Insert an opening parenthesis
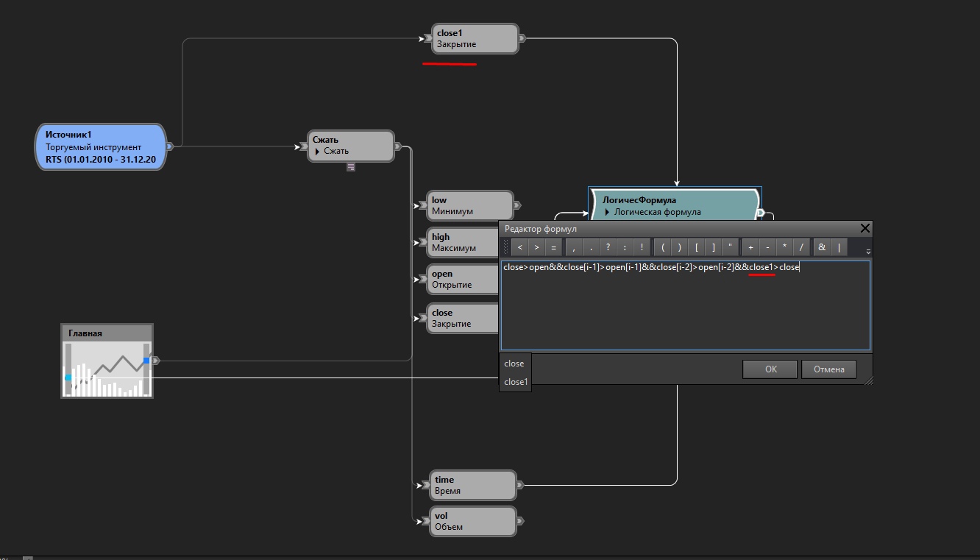The width and height of the screenshot is (980, 560). click(x=663, y=247)
